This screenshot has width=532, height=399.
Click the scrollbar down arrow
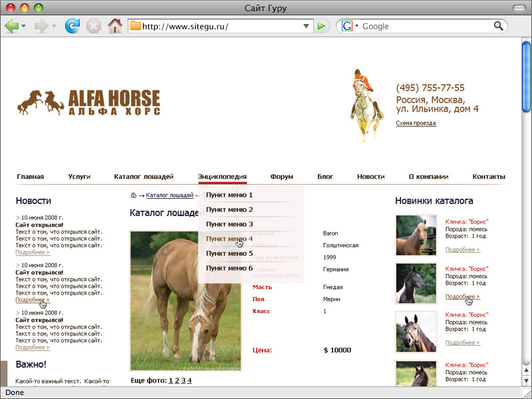pos(526,380)
